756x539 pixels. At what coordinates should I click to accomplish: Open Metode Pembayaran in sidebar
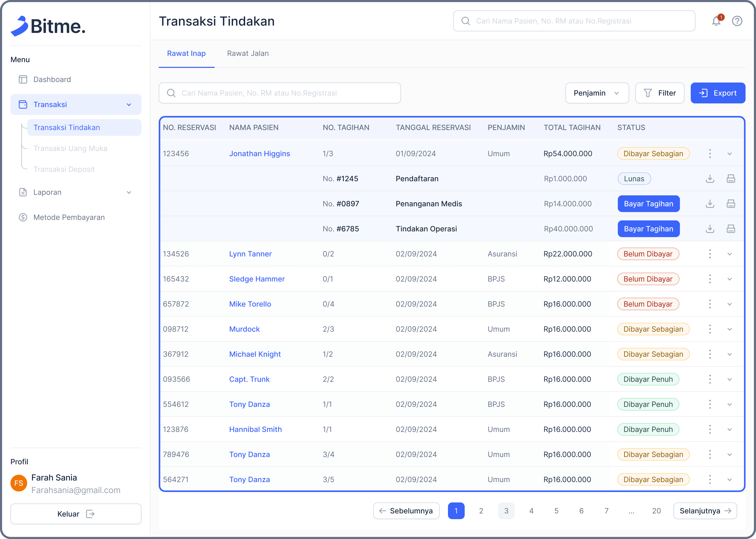point(69,217)
